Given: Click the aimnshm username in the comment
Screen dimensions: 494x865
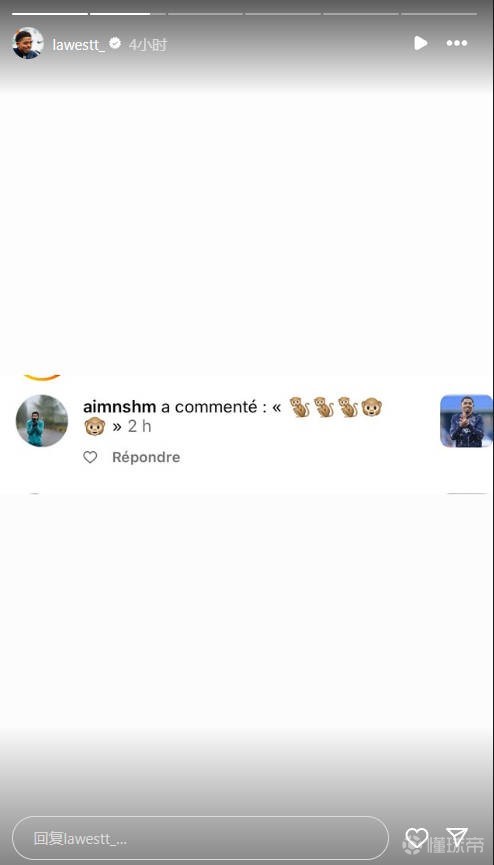Looking at the screenshot, I should click(119, 407).
